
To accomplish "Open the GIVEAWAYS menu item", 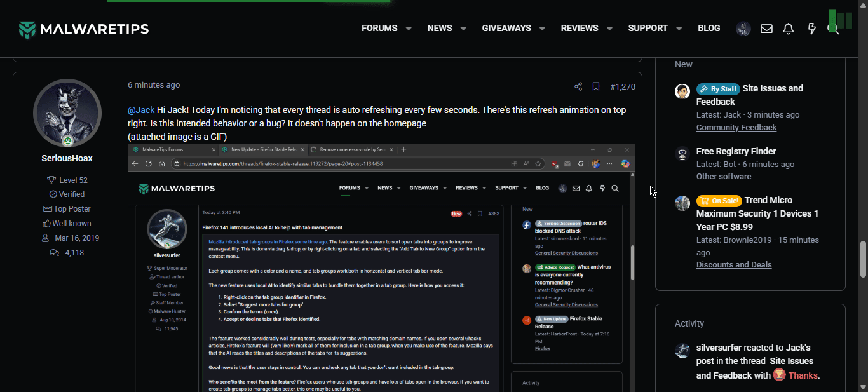I will click(506, 28).
